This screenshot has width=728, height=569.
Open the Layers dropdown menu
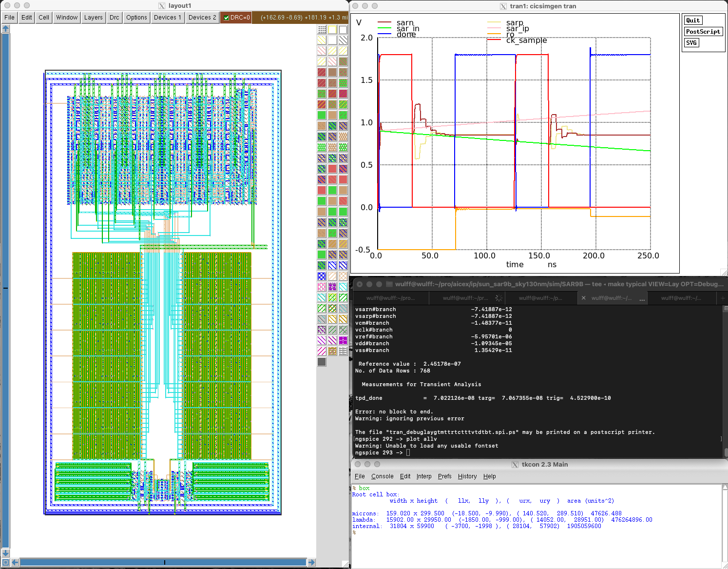(93, 18)
